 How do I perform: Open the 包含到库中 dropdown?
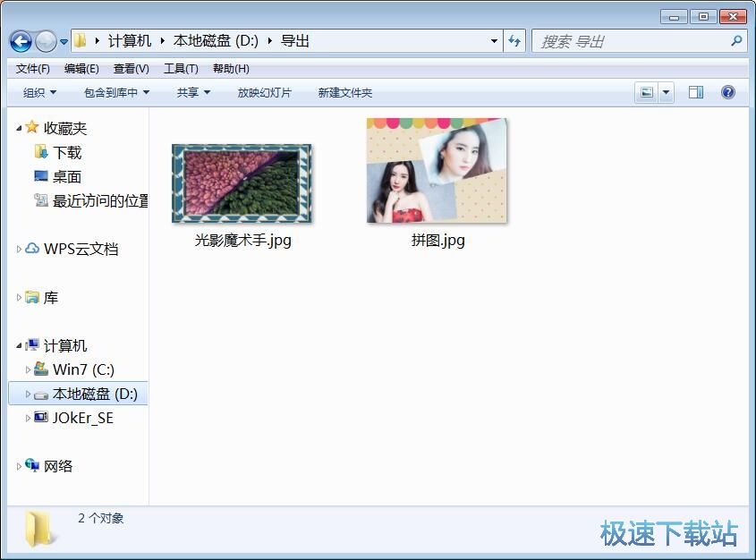tap(116, 92)
